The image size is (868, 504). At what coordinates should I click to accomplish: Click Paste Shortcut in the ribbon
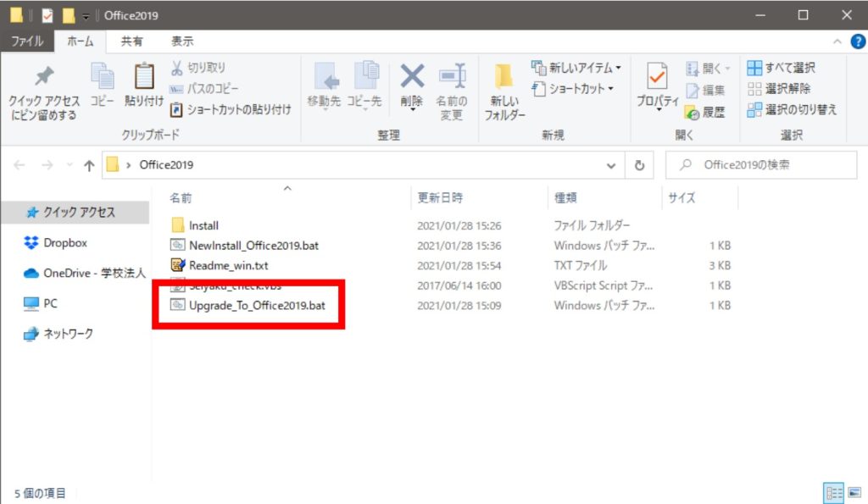[x=231, y=109]
